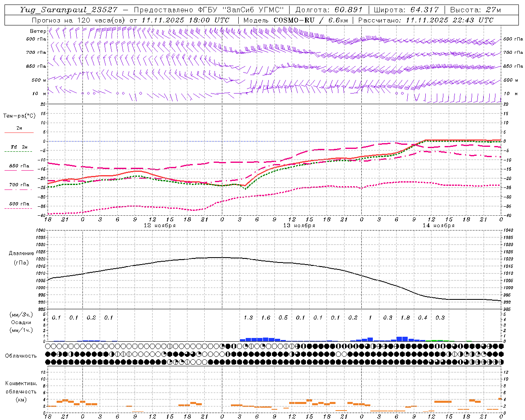Screen dimensions: 525x420
Task: Click the (мм/3ч.) precipitation unit label
Action: 21,315
